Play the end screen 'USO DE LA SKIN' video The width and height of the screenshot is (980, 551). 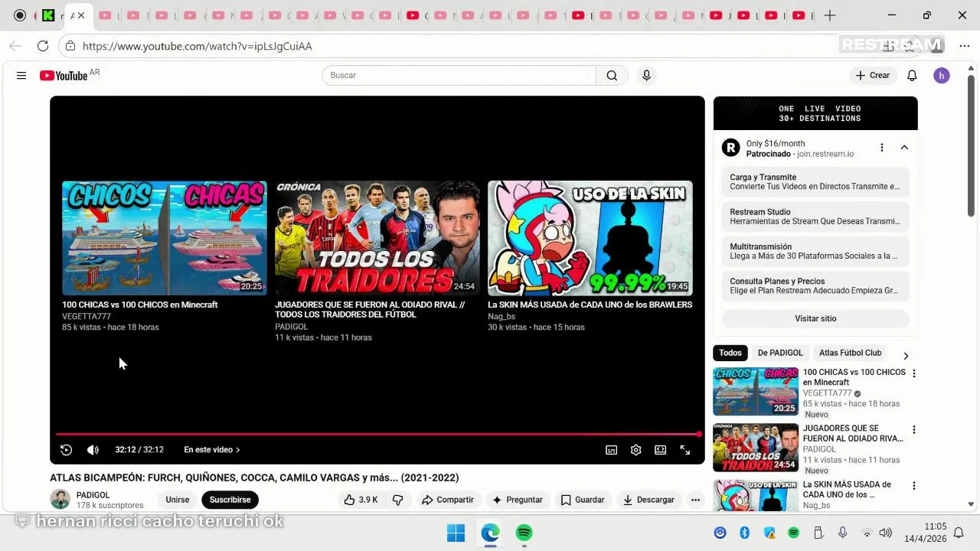tap(590, 238)
